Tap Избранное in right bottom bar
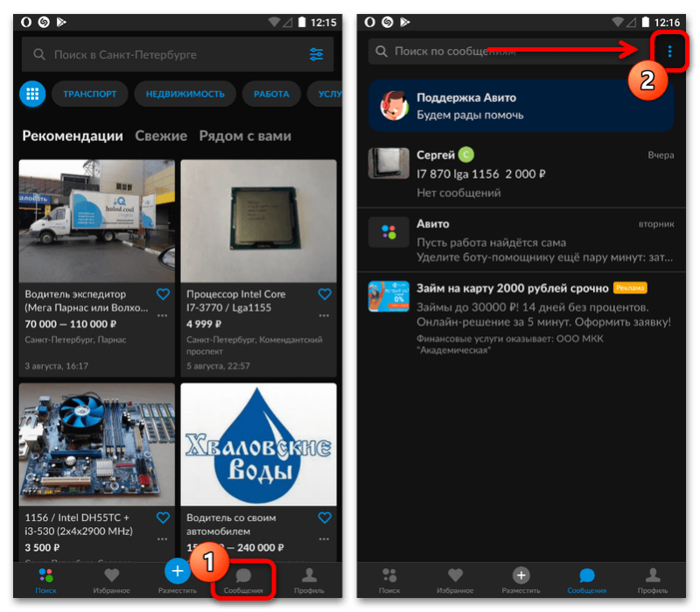This screenshot has height=612, width=700. [455, 580]
